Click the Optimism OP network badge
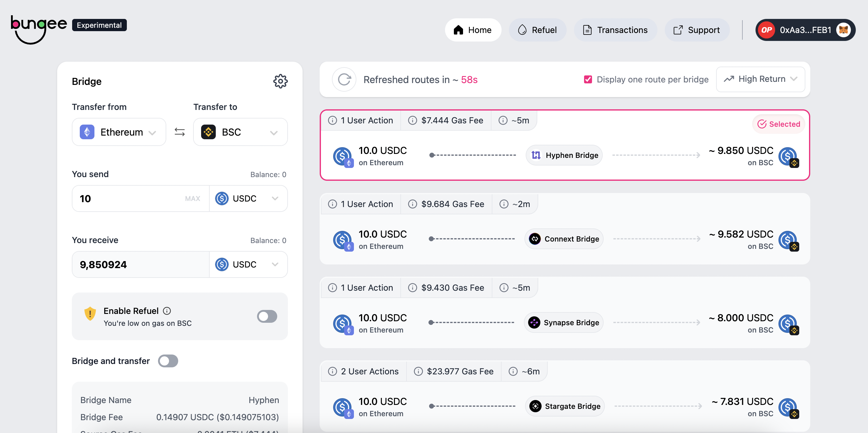This screenshot has width=868, height=433. pyautogui.click(x=766, y=30)
